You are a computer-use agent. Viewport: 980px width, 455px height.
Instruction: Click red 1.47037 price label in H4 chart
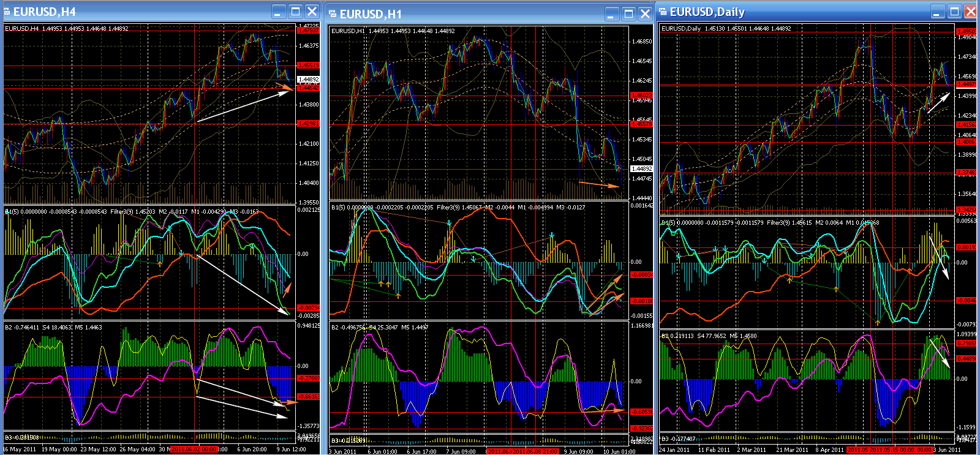coord(308,30)
